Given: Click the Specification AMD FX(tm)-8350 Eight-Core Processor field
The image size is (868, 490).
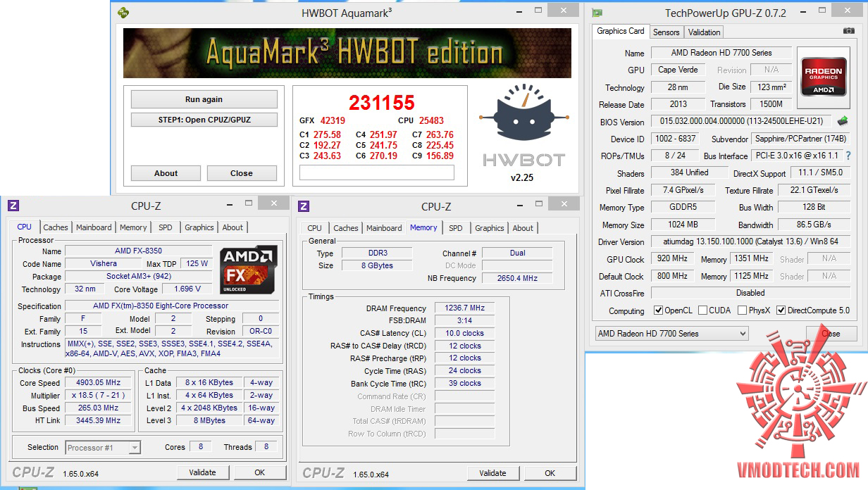Looking at the screenshot, I should [172, 306].
